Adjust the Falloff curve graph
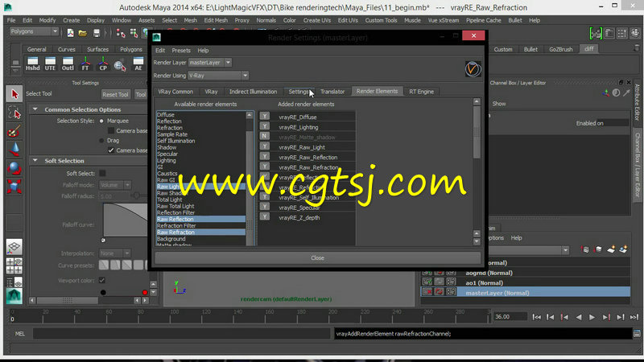Image resolution: width=644 pixels, height=362 pixels. [126, 220]
